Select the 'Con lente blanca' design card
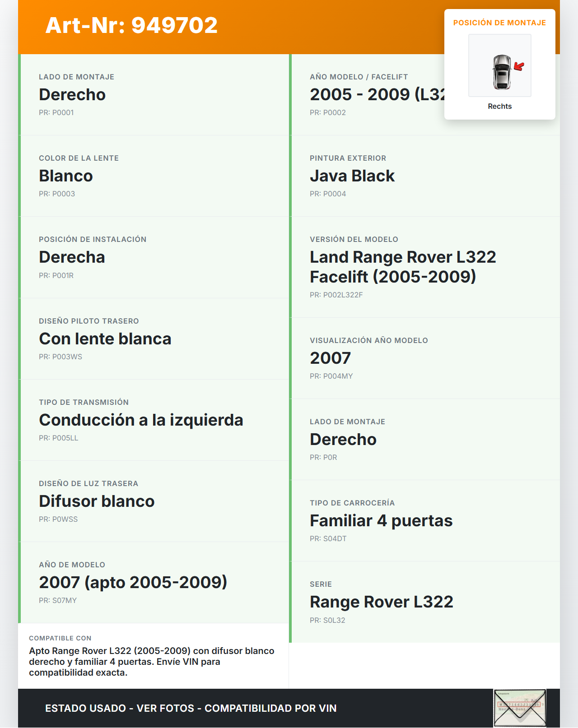578x728 pixels. pyautogui.click(x=154, y=339)
